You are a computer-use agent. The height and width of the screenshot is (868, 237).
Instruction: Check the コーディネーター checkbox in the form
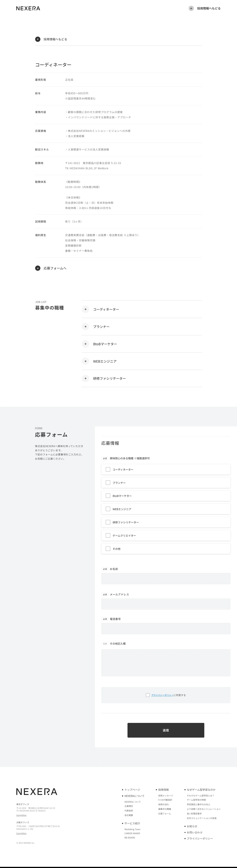[x=108, y=469]
